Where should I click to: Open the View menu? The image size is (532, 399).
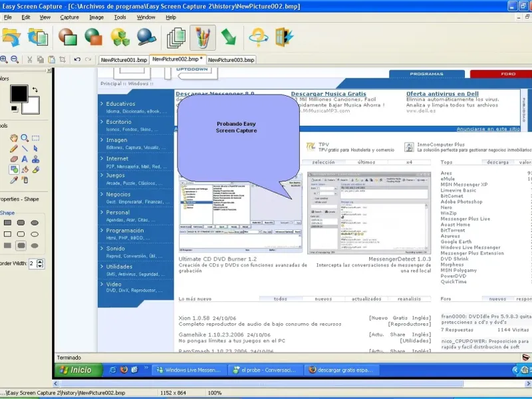tap(45, 17)
